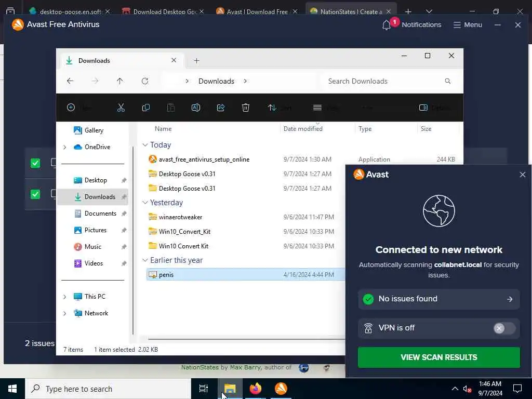Collapse the Earlier this year group
Viewport: 532px width, 399px height.
pyautogui.click(x=145, y=260)
